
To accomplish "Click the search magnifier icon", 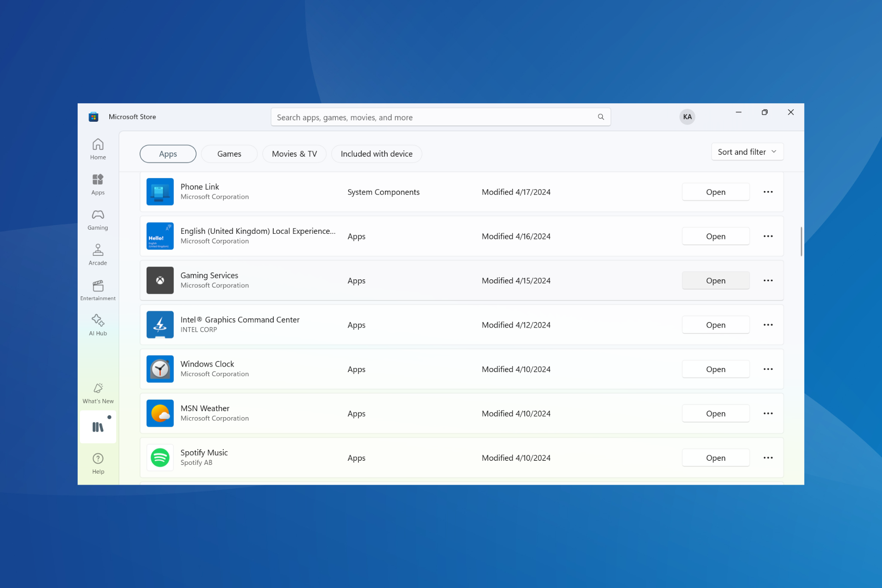I will tap(600, 117).
